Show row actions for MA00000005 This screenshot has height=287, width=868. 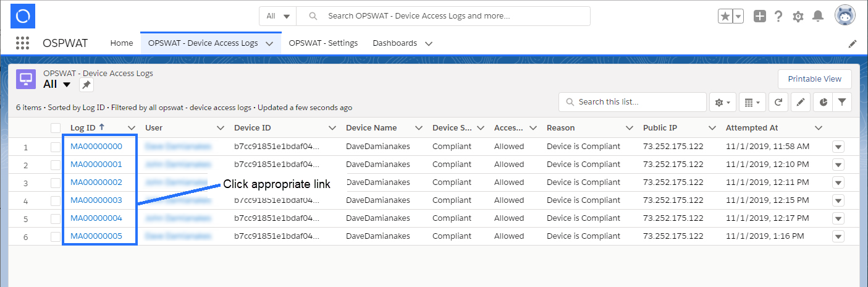click(838, 237)
